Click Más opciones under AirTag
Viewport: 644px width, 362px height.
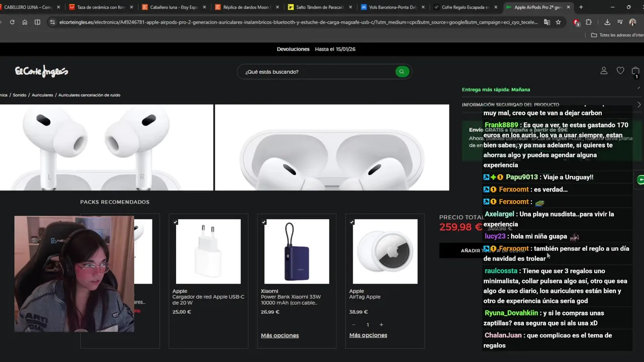pyautogui.click(x=368, y=335)
